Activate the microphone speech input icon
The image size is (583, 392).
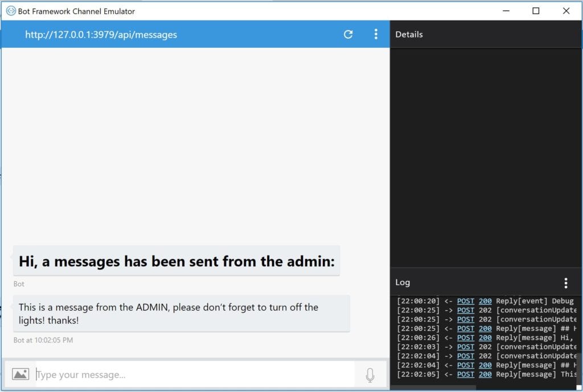click(370, 374)
